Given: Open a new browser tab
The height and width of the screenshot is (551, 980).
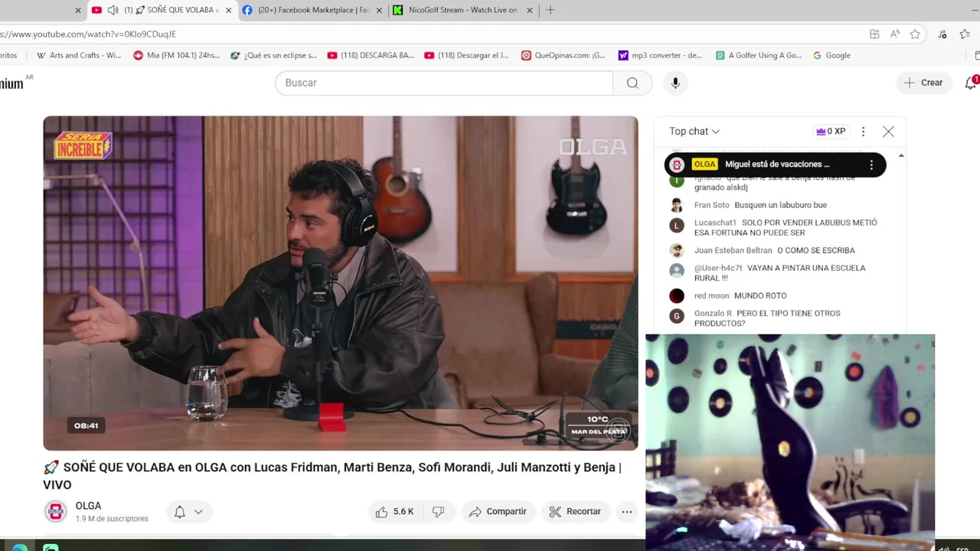Looking at the screenshot, I should pyautogui.click(x=550, y=10).
